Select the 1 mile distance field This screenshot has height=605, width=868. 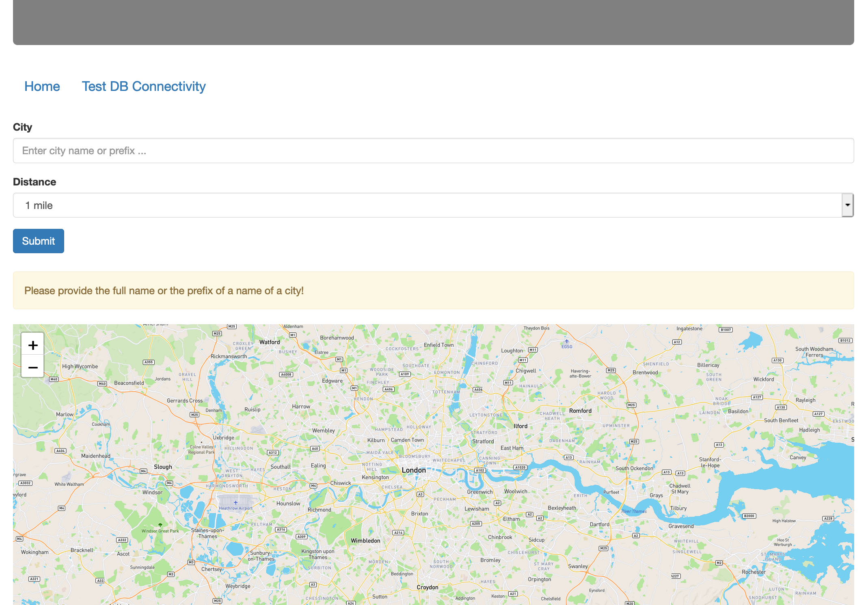[426, 205]
